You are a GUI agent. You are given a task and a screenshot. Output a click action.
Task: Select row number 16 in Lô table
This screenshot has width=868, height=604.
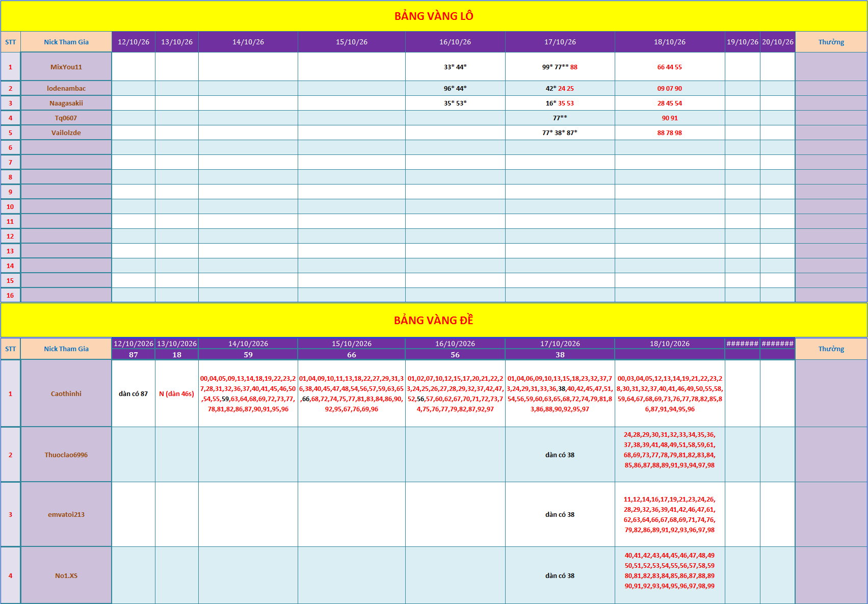[x=10, y=295]
